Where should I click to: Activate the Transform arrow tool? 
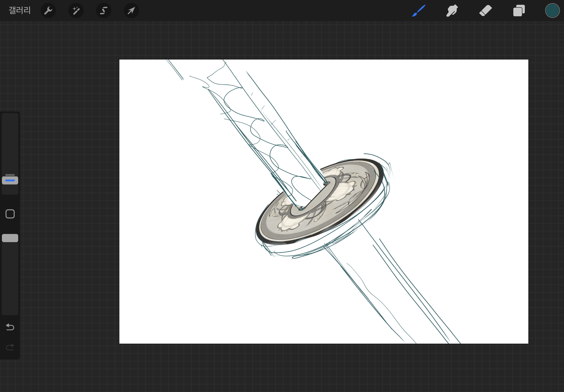pyautogui.click(x=131, y=11)
